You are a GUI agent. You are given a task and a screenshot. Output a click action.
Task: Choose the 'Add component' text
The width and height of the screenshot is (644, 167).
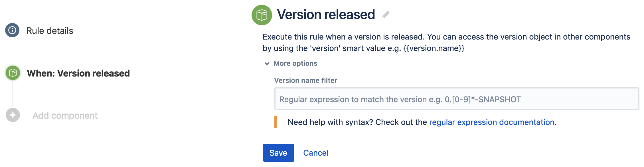[x=65, y=116]
